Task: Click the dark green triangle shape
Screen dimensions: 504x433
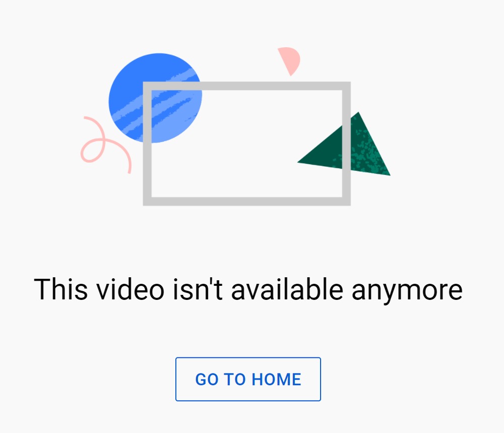Action: [x=344, y=144]
